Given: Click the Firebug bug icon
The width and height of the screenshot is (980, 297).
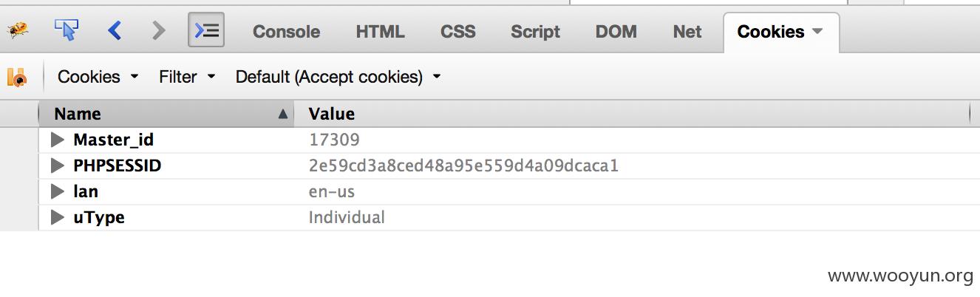Looking at the screenshot, I should point(17,31).
